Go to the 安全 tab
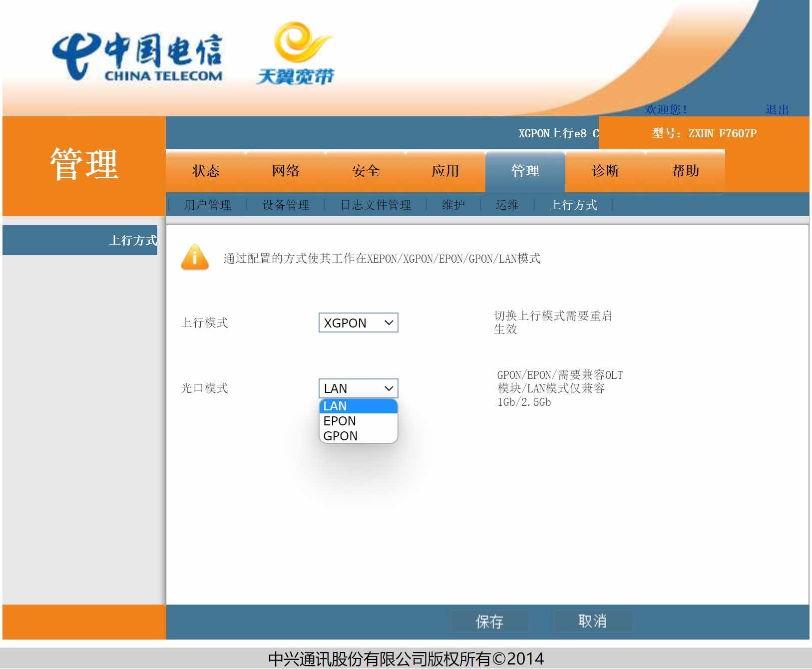This screenshot has width=812, height=669. point(366,171)
